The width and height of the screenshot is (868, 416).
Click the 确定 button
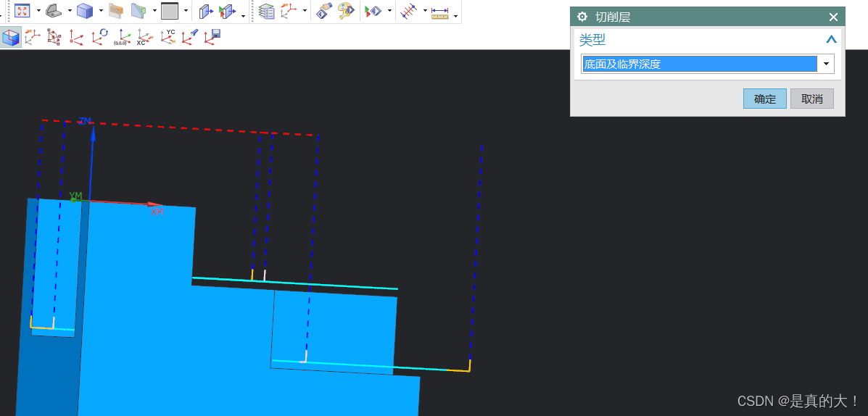764,99
